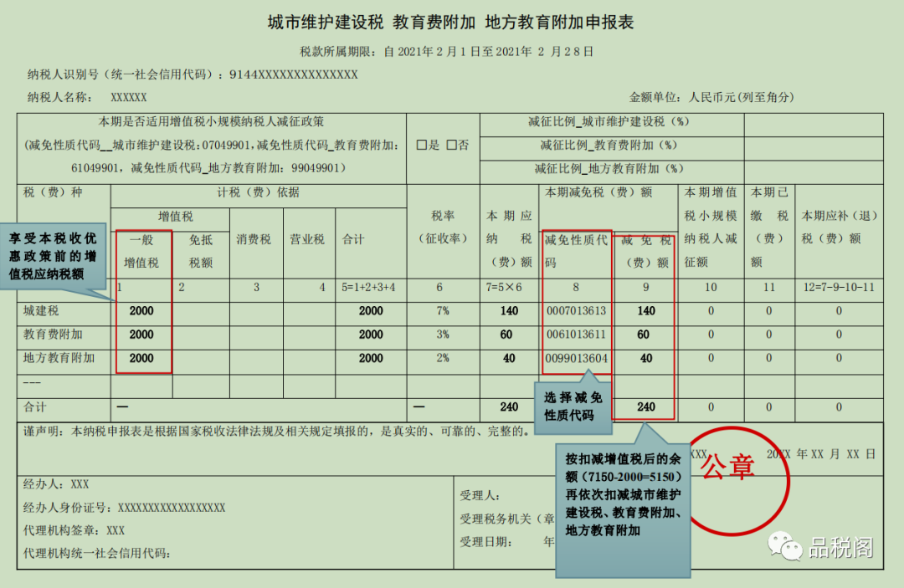This screenshot has width=904, height=588.
Task: Select the 减征比例_教育费附加 (%) label
Action: point(609,146)
